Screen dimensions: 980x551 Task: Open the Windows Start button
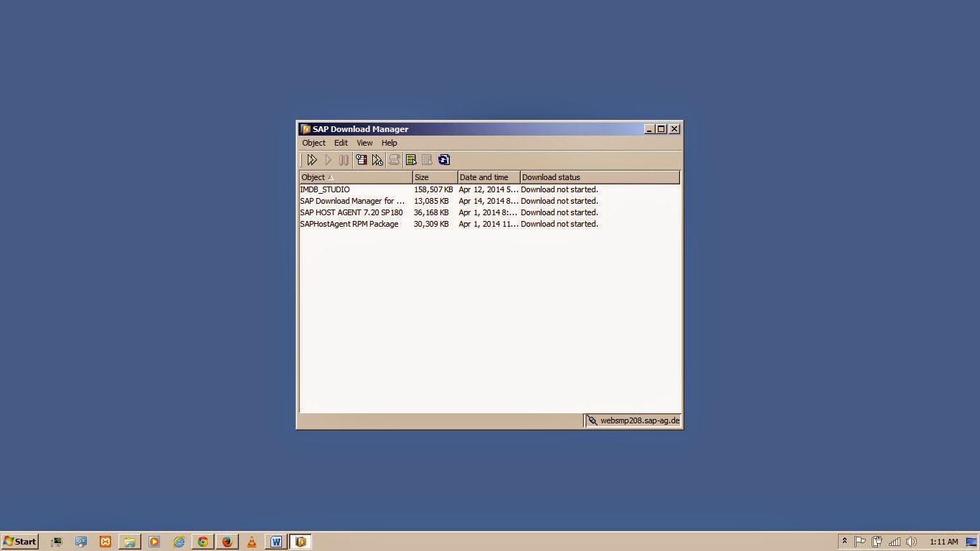click(x=19, y=542)
